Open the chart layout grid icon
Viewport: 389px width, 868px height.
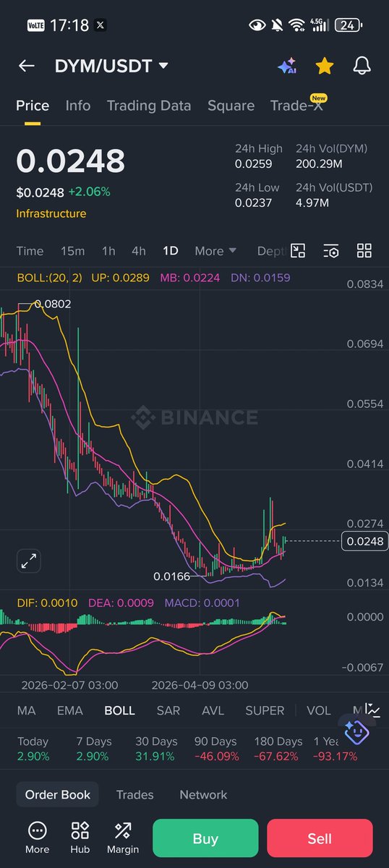point(364,251)
